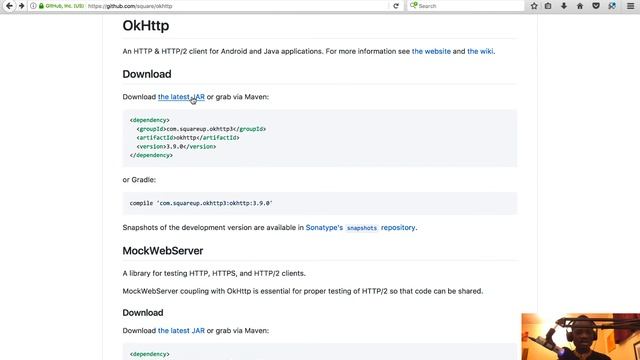The width and height of the screenshot is (640, 360).
Task: Go forward to the next page
Action: pos(22,6)
